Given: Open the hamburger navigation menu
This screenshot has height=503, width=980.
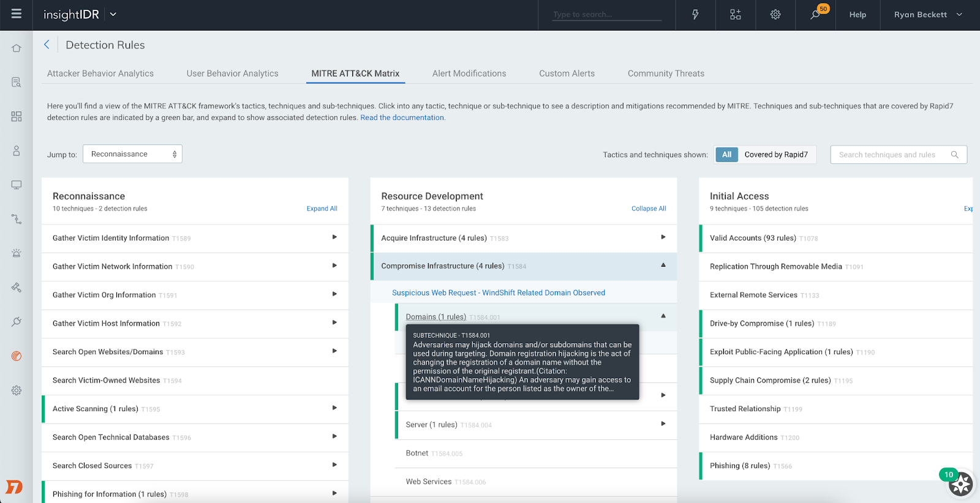Looking at the screenshot, I should pos(17,14).
